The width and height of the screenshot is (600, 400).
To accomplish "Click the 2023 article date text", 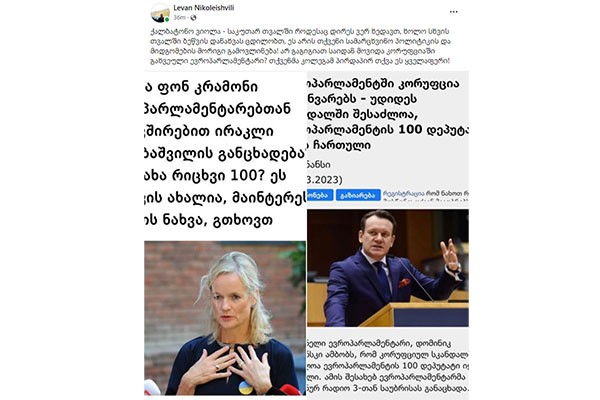I will tap(324, 180).
